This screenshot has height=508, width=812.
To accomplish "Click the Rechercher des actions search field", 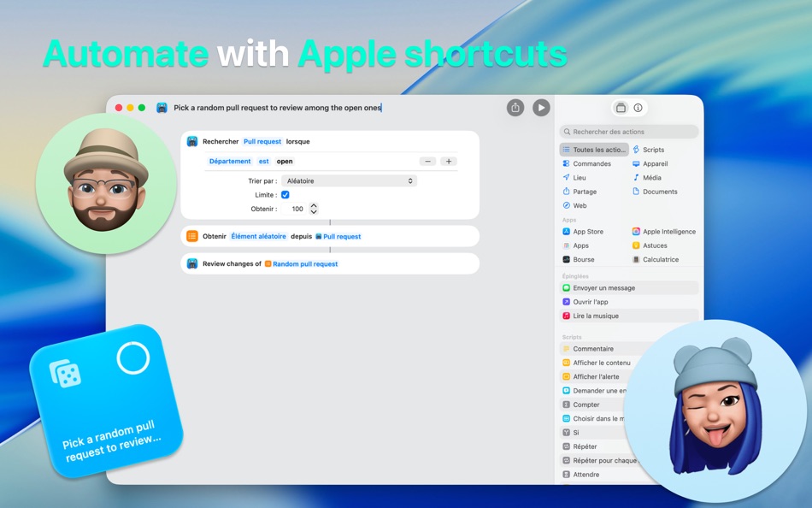I will pos(628,131).
